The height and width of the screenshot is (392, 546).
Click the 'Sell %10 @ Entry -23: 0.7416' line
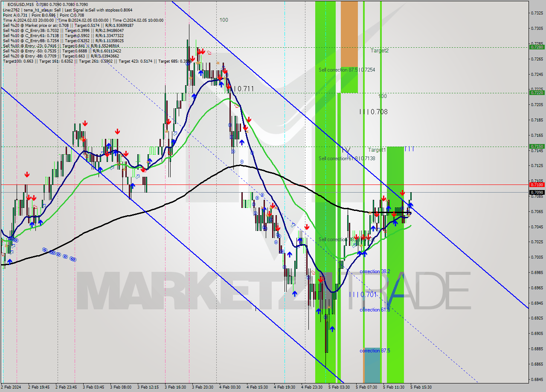[61, 46]
